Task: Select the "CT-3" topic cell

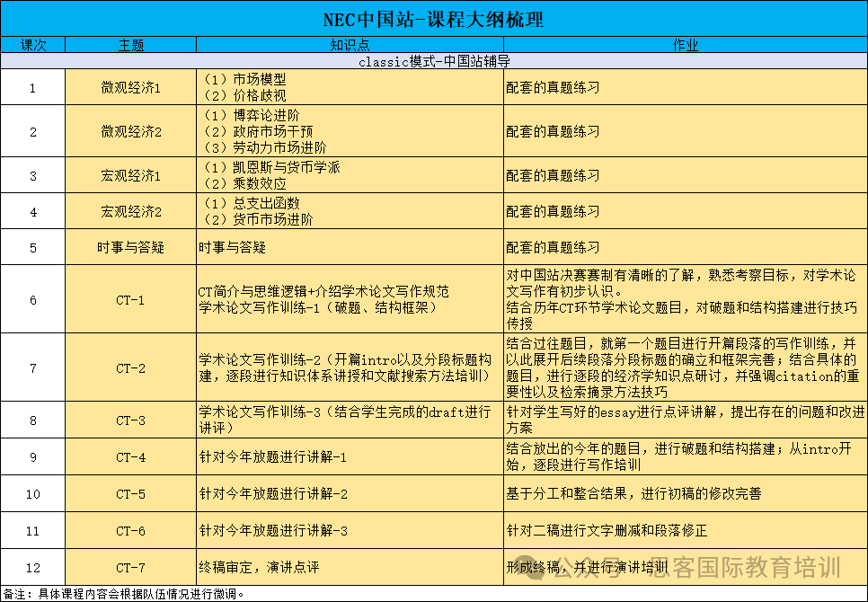Action: pos(130,421)
